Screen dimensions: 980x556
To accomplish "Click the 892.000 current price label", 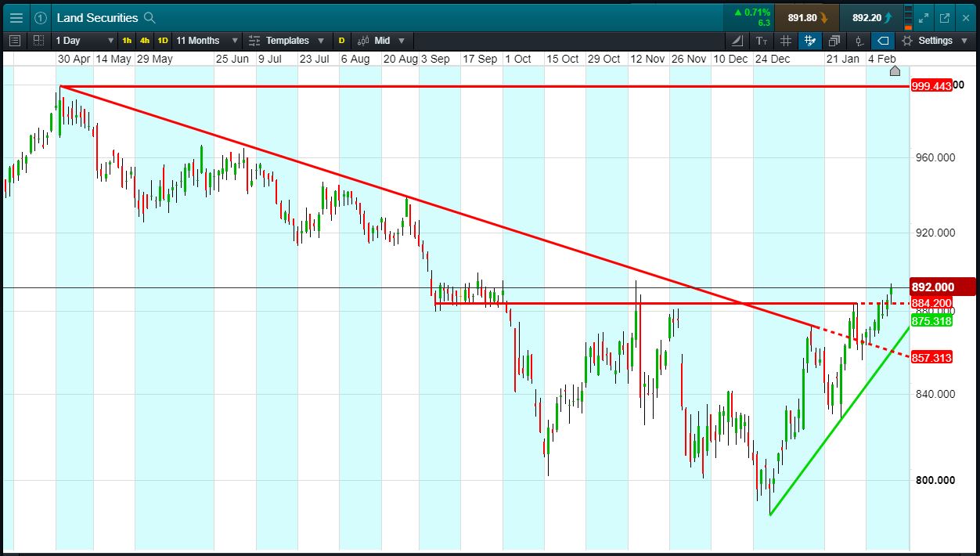I will pyautogui.click(x=943, y=287).
